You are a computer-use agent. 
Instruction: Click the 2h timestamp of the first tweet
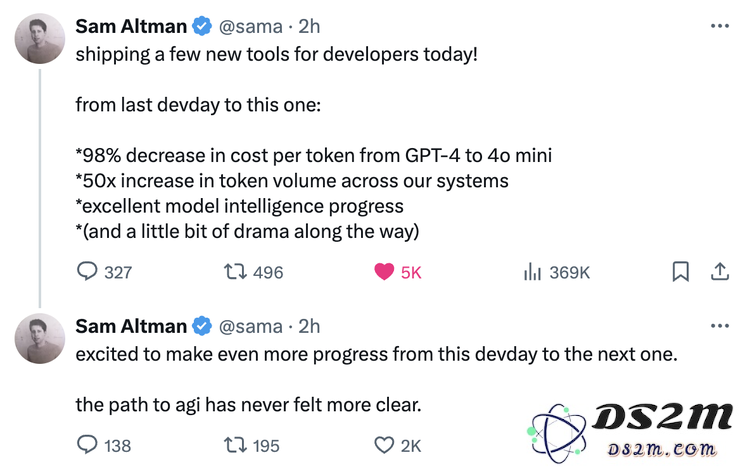(x=309, y=26)
